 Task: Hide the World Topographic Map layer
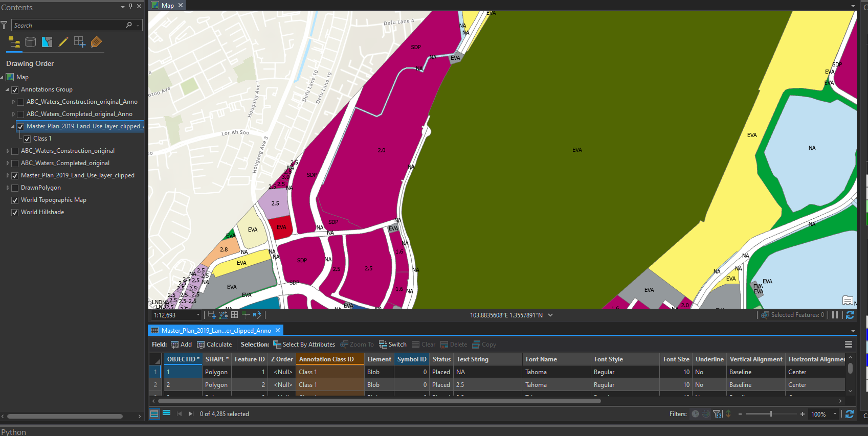15,200
